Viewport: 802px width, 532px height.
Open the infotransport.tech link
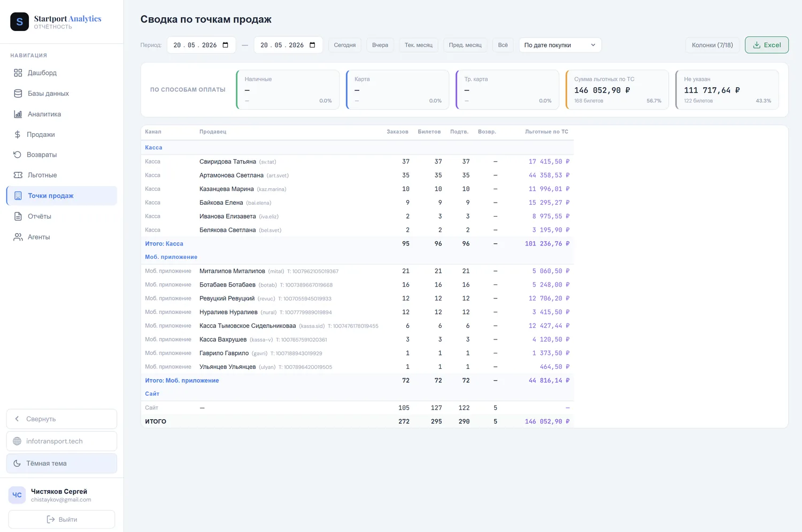(x=61, y=441)
